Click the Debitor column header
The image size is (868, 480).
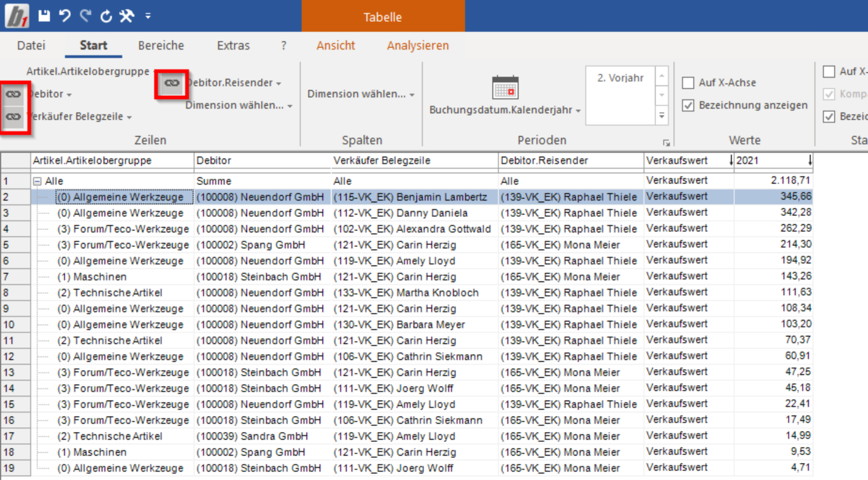click(x=262, y=161)
